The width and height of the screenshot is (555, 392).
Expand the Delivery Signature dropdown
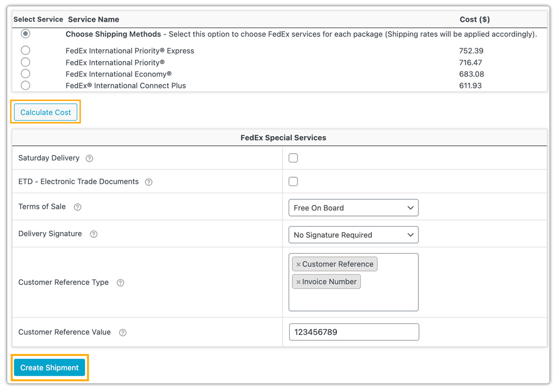click(353, 235)
